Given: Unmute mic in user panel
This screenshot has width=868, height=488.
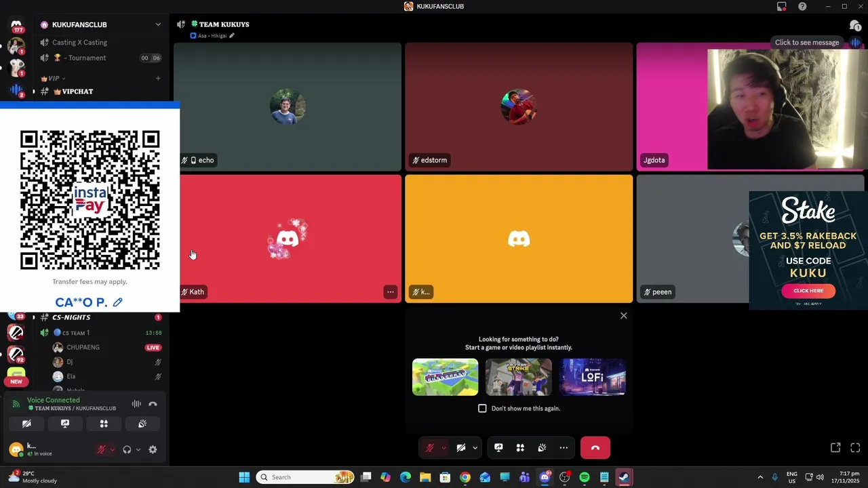Looking at the screenshot, I should (x=101, y=449).
